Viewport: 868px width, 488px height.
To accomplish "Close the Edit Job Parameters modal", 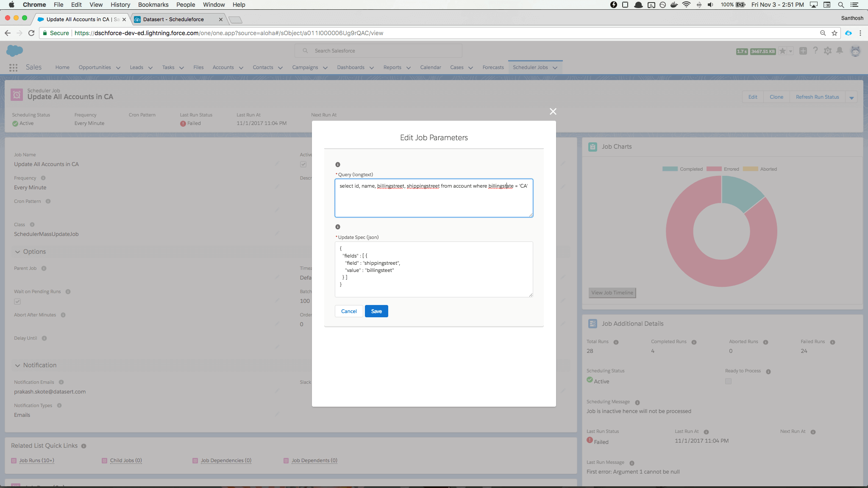I will coord(553,111).
